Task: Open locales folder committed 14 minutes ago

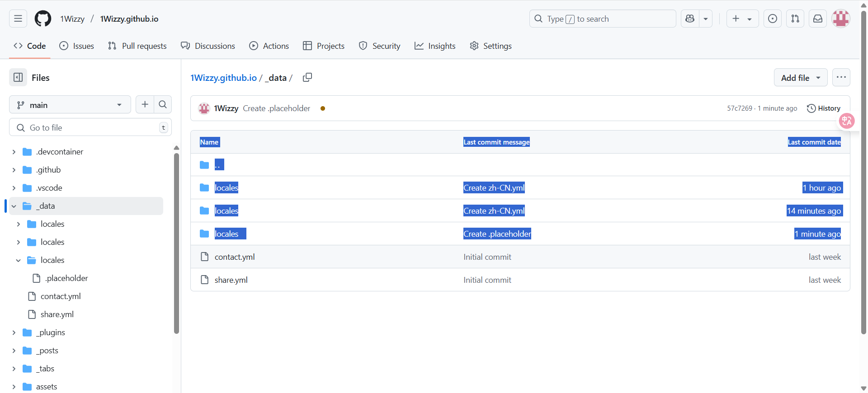Action: 226,211
